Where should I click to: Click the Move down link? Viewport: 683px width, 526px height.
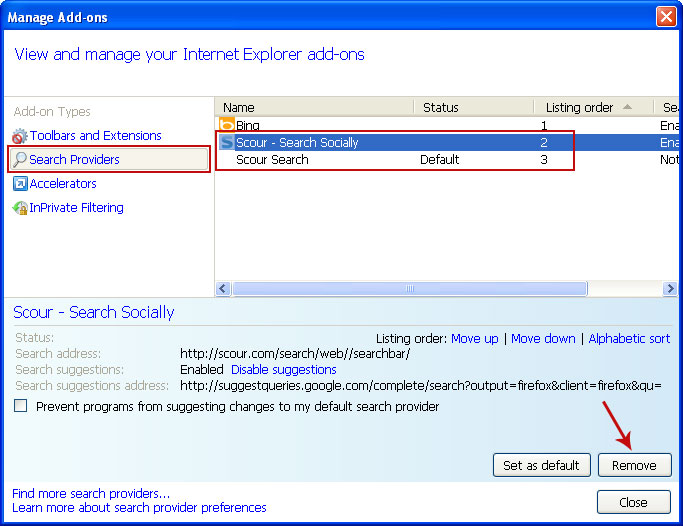point(543,339)
